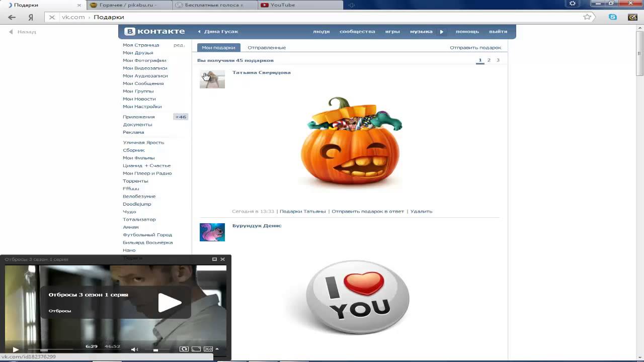644x362 pixels.
Task: Expand the quality selector arrow in the player
Action: coord(217,349)
